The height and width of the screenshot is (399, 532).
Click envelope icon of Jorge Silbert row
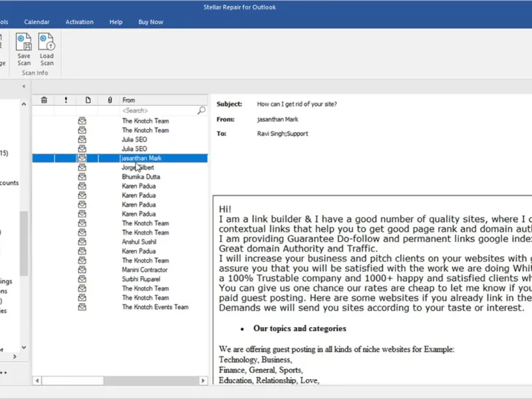tap(82, 168)
